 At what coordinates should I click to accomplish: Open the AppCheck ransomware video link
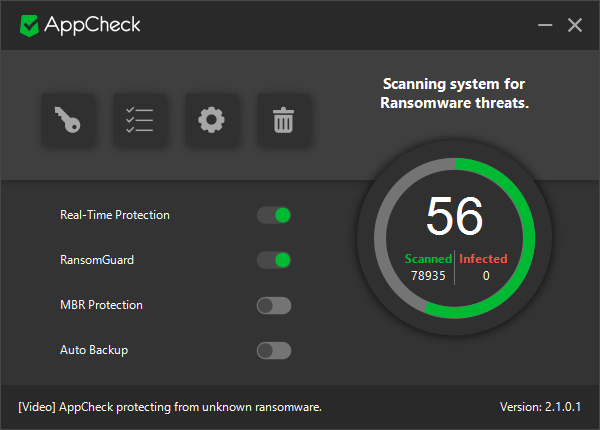coord(170,407)
